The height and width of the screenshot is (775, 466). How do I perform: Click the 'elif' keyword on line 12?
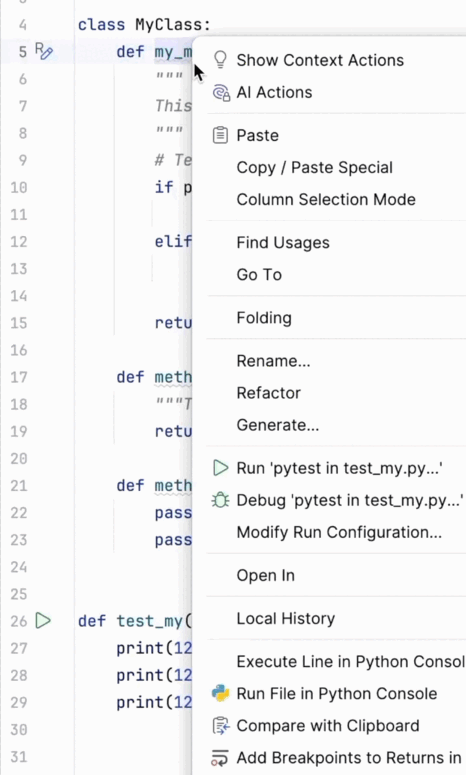pyautogui.click(x=173, y=241)
